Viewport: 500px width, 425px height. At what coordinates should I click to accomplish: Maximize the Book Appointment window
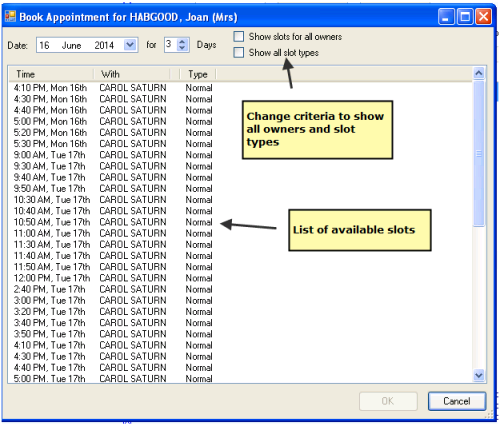click(x=465, y=17)
